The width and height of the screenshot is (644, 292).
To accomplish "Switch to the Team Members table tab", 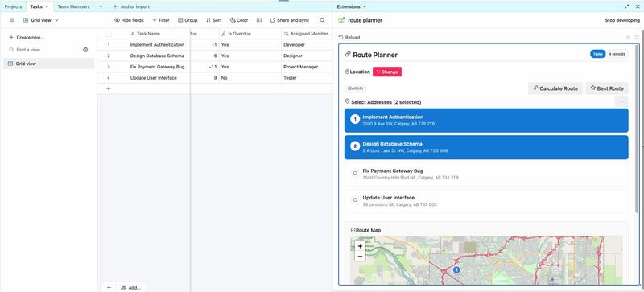I will [x=73, y=6].
